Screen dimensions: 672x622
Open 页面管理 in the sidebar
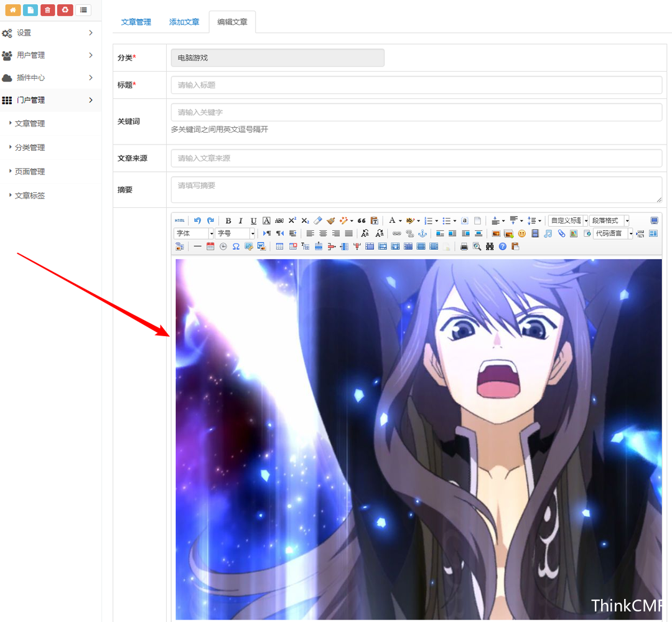pyautogui.click(x=30, y=172)
